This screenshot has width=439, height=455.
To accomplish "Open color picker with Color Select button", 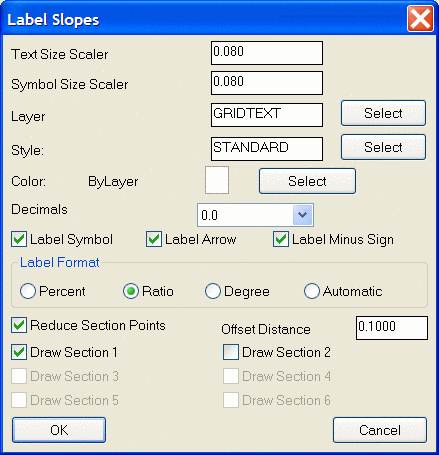I will 307,181.
